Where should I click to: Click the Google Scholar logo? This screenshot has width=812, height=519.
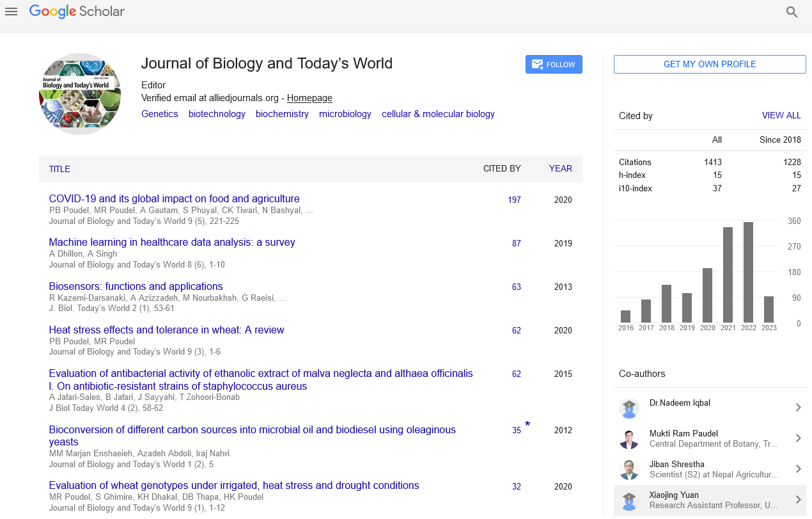tap(77, 12)
